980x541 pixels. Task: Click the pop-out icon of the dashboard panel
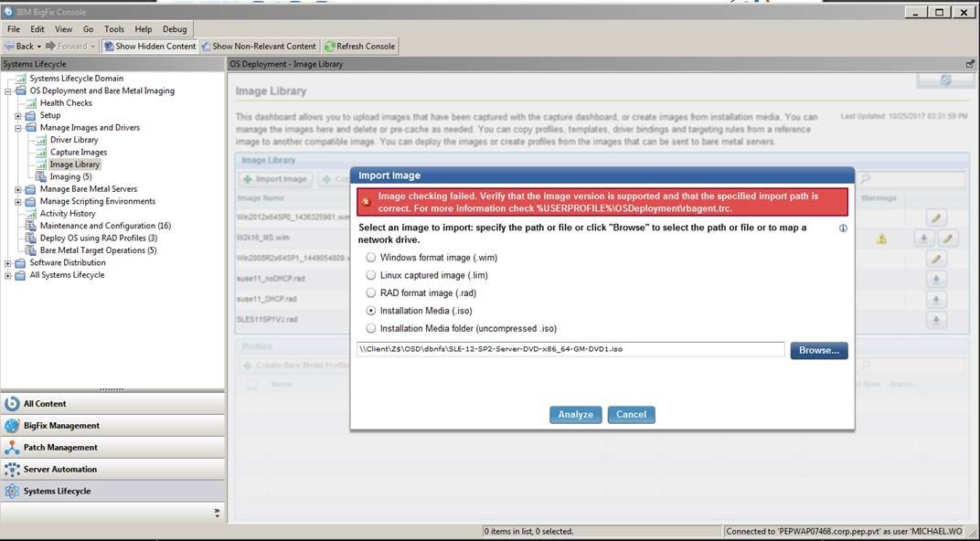coord(970,64)
